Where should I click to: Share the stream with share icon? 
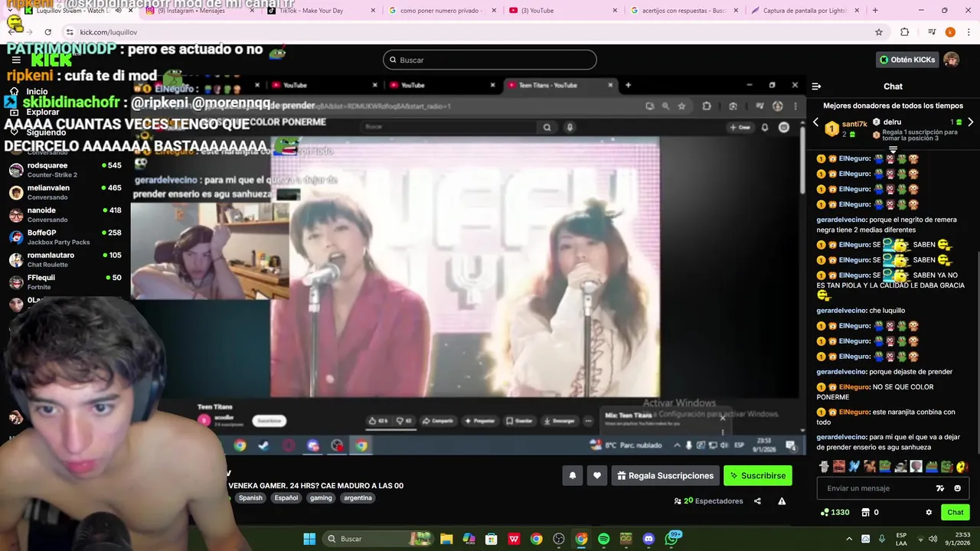(757, 501)
